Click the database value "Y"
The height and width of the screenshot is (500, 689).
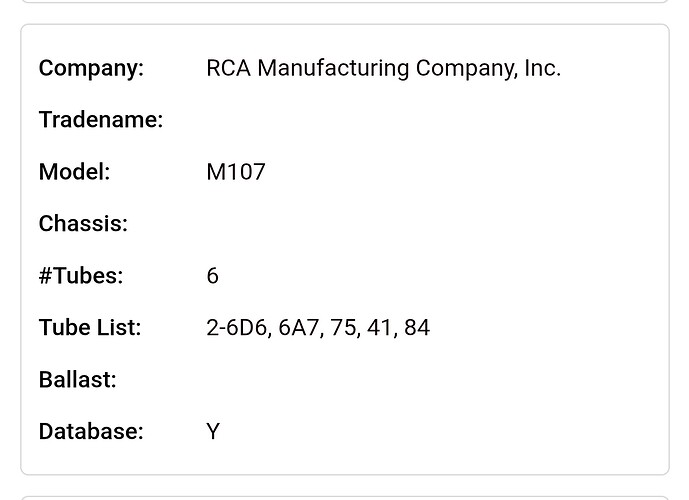(213, 432)
